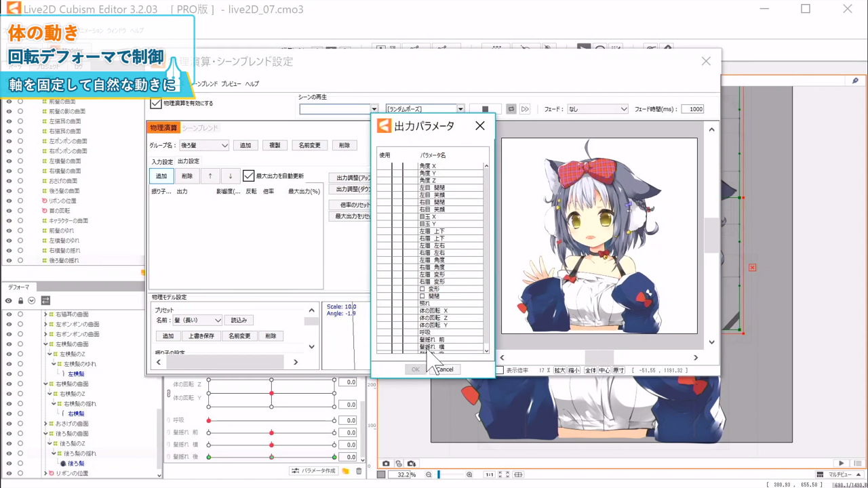Switch to the 入力設定 tab
Viewport: 868px width, 488px height.
pos(162,161)
